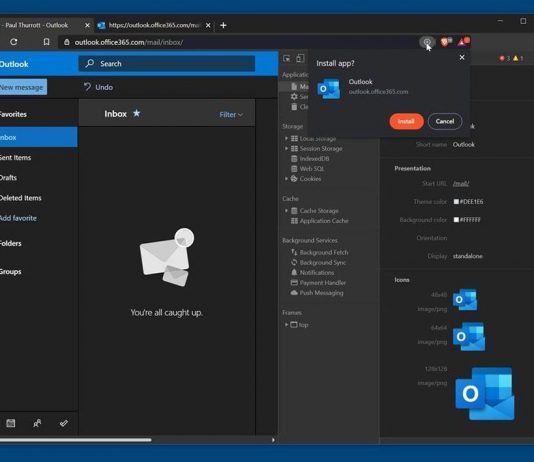The image size is (534, 462).
Task: Click the 64x64 Outlook icon thumbnail
Action: click(469, 336)
